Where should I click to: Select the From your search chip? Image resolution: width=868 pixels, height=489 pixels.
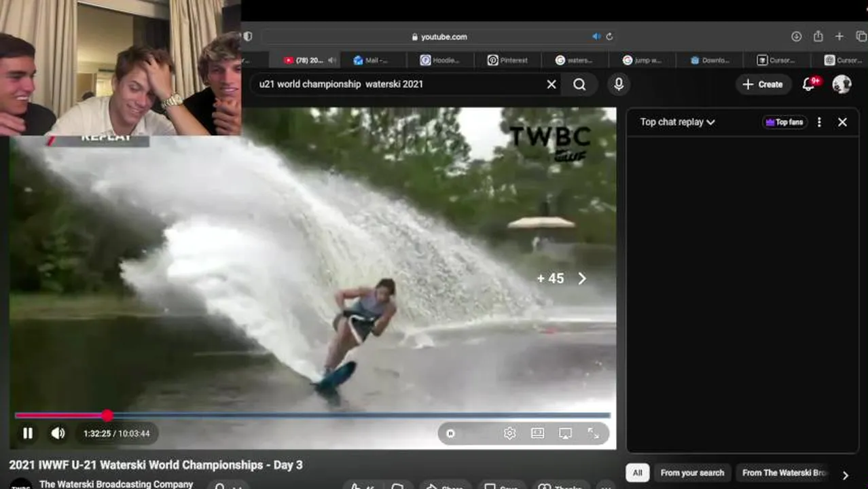(x=692, y=473)
